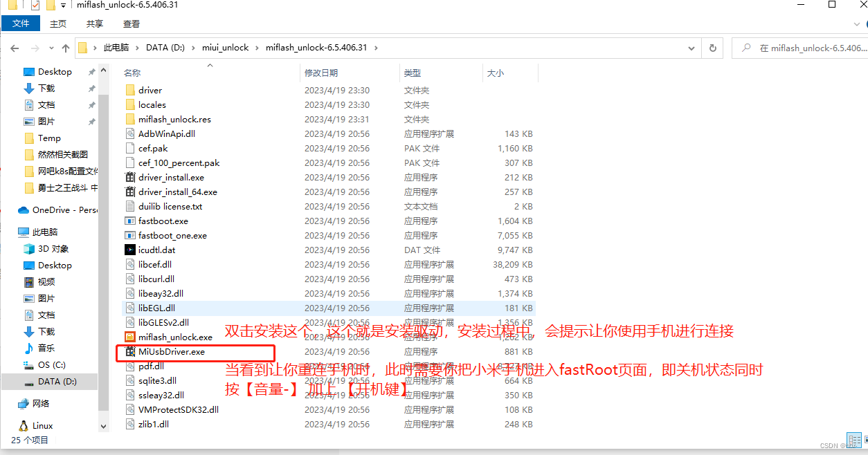
Task: Open the driver folder
Action: coord(150,90)
